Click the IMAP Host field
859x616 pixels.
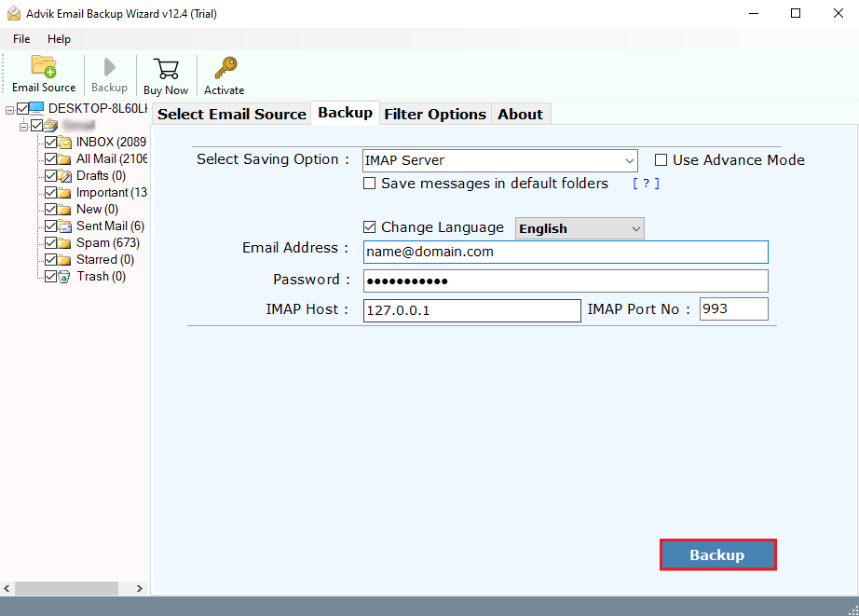click(471, 310)
